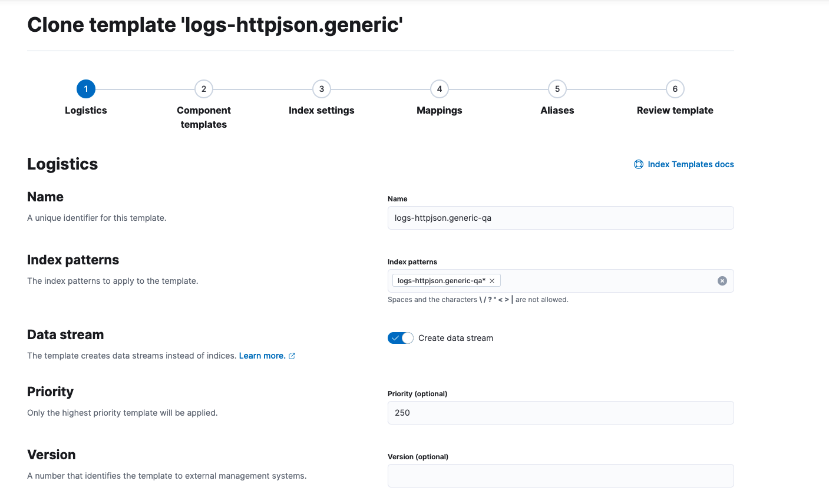Click the step 3 circle above Index settings
829x504 pixels.
pos(322,89)
